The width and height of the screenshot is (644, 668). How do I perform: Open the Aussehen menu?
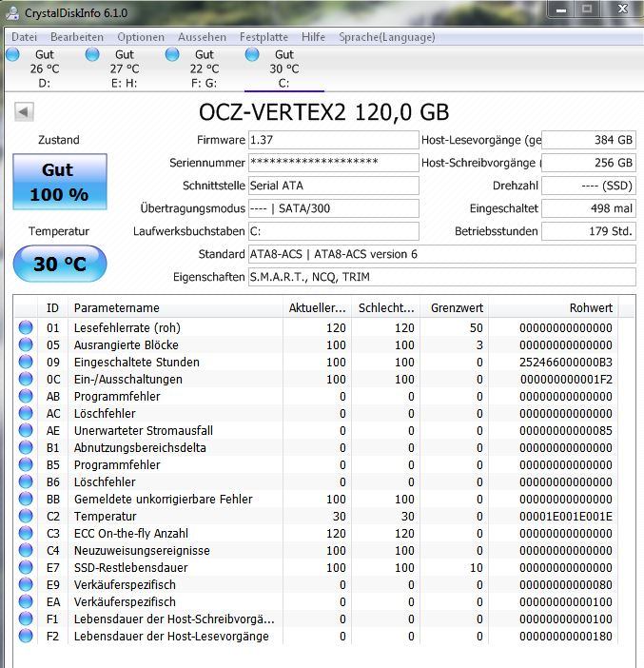202,37
